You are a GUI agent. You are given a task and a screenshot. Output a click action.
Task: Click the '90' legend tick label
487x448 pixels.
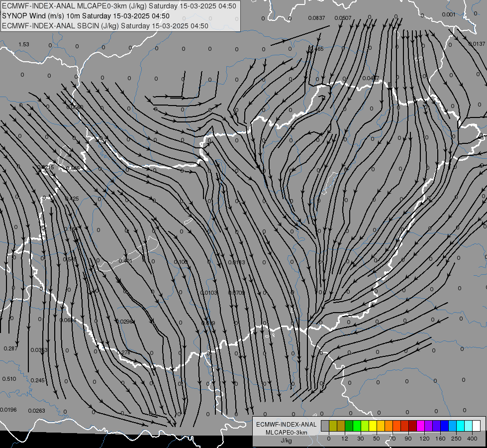[x=408, y=439]
